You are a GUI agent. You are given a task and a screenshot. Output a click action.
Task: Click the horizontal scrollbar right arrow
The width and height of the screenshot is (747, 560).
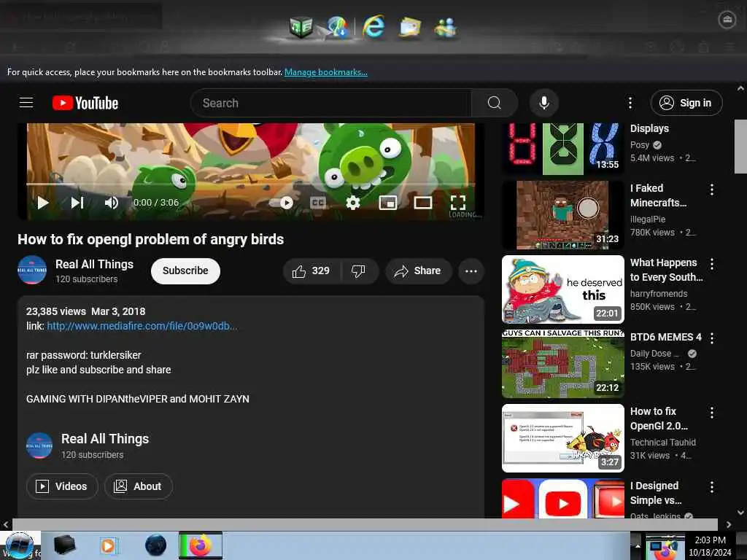[729, 524]
